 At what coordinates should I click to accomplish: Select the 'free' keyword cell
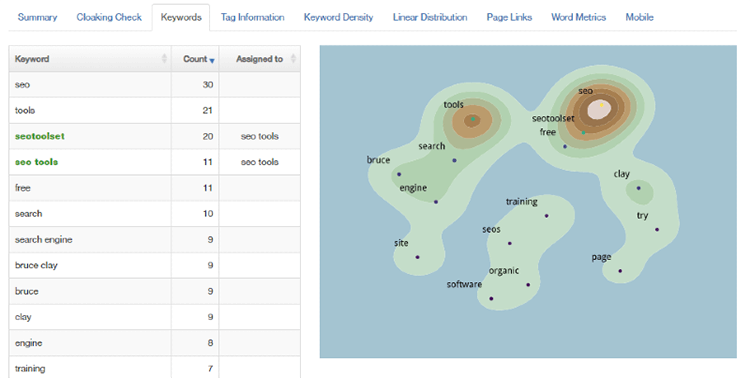pyautogui.click(x=90, y=188)
